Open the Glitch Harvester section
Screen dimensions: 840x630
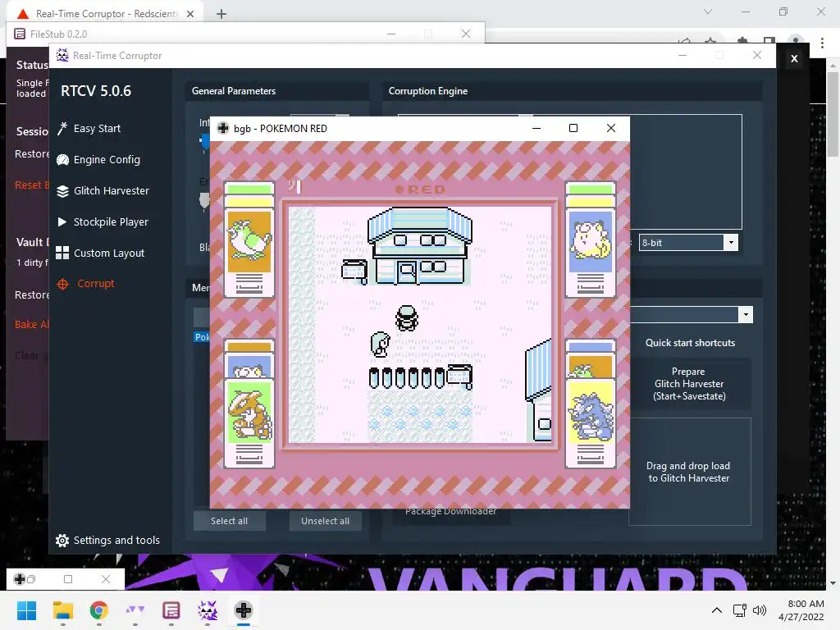(x=103, y=190)
